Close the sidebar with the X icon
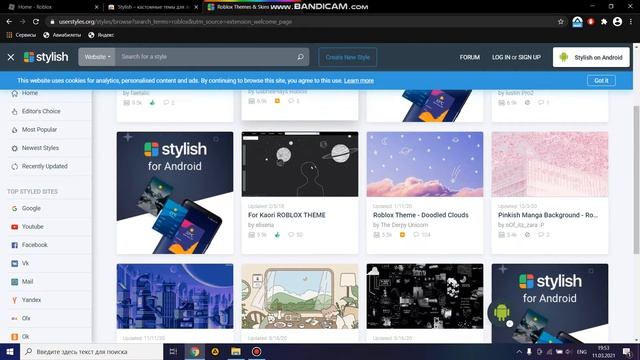The image size is (640, 360). point(11,58)
